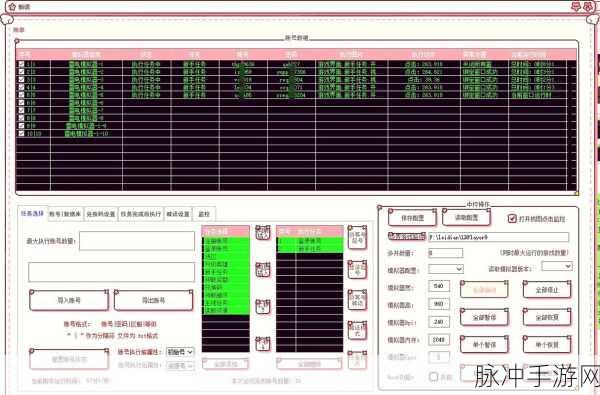Open the 监控 tab
The width and height of the screenshot is (600, 395).
click(x=204, y=214)
